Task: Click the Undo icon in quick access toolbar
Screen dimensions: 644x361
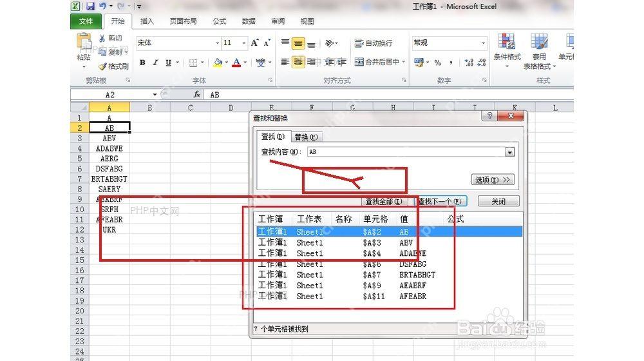Action: 102,6
